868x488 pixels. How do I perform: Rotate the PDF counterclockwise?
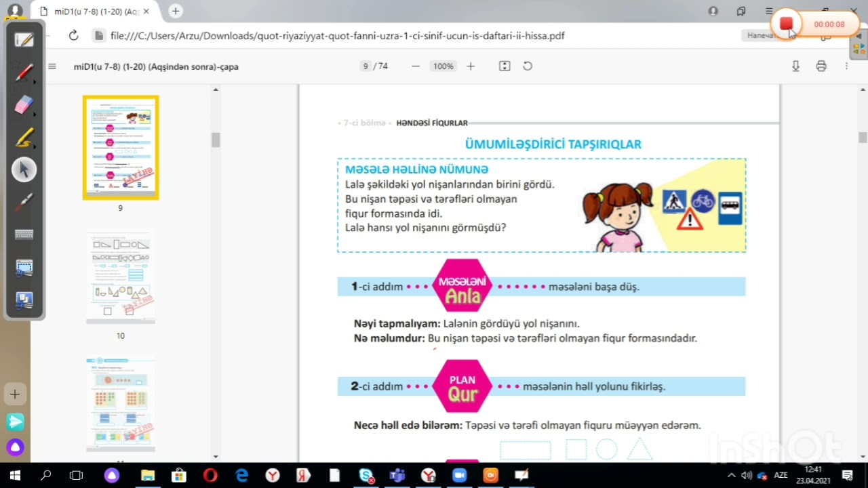pyautogui.click(x=528, y=66)
